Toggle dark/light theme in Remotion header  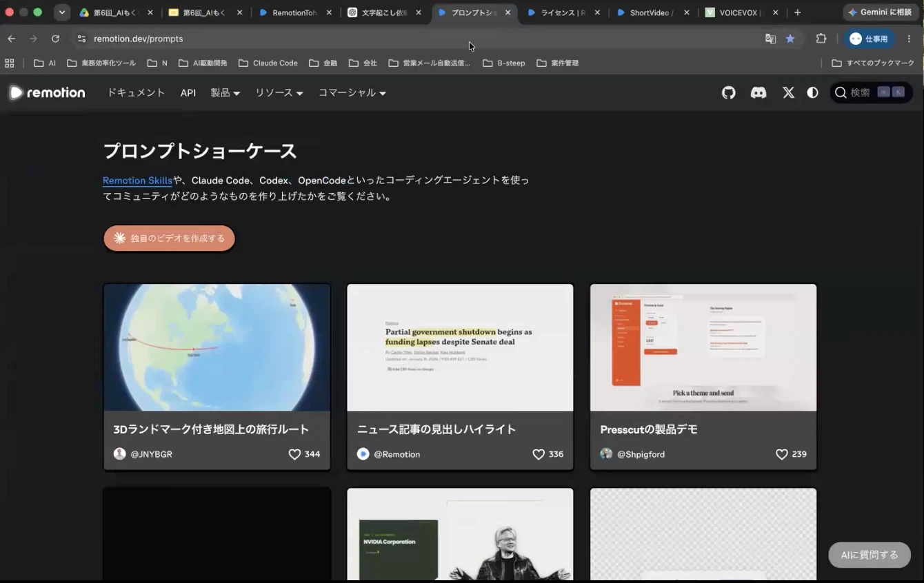click(813, 92)
